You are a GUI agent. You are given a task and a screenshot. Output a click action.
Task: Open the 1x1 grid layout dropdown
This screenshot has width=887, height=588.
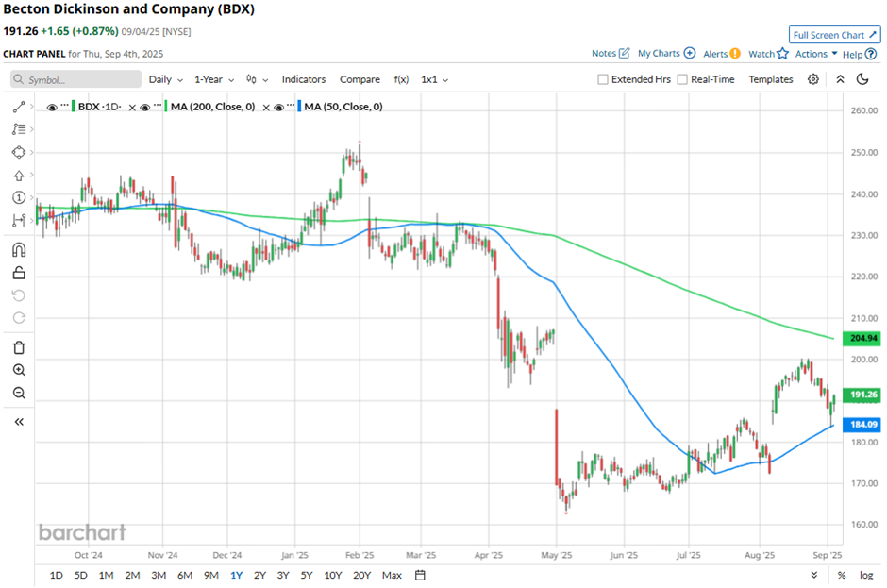click(434, 79)
